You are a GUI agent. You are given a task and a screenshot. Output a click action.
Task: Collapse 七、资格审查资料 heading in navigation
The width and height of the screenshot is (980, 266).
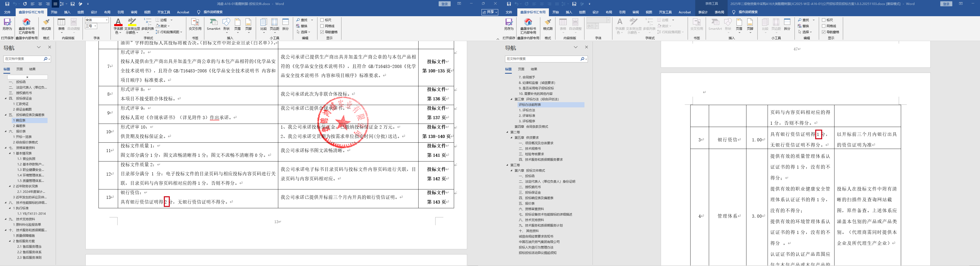tap(6, 148)
